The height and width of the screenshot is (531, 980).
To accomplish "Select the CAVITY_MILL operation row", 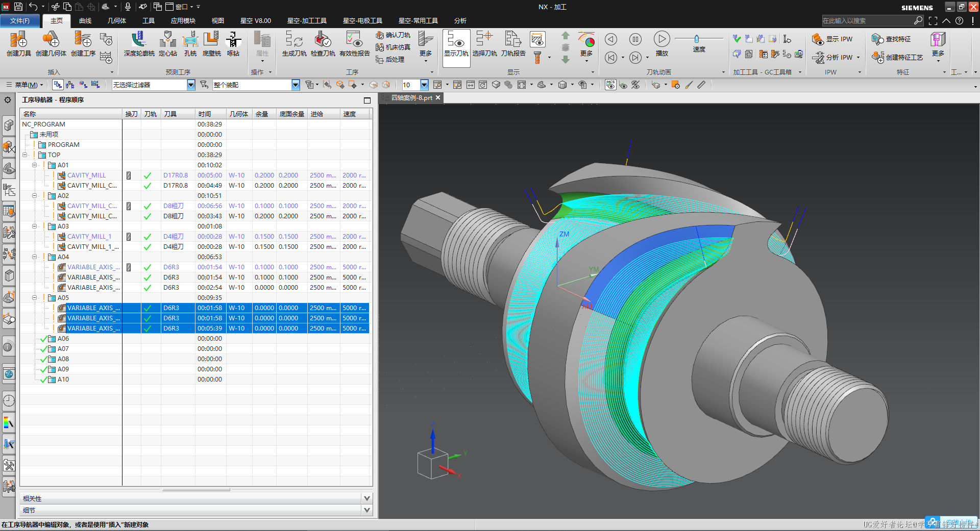I will 194,175.
